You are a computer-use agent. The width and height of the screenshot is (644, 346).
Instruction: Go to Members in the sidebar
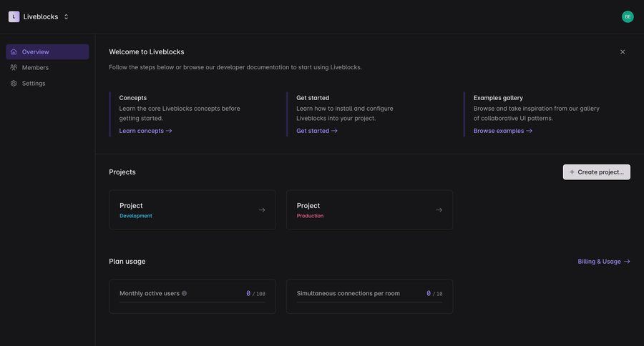tap(47, 67)
